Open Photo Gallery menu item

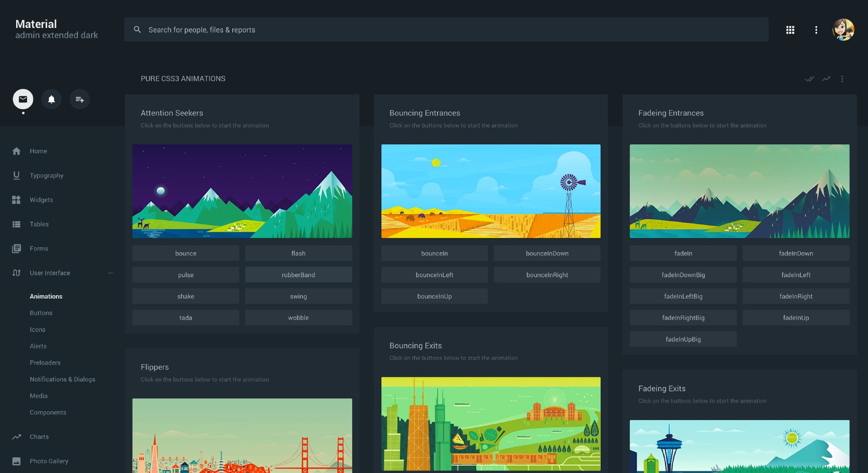[49, 461]
